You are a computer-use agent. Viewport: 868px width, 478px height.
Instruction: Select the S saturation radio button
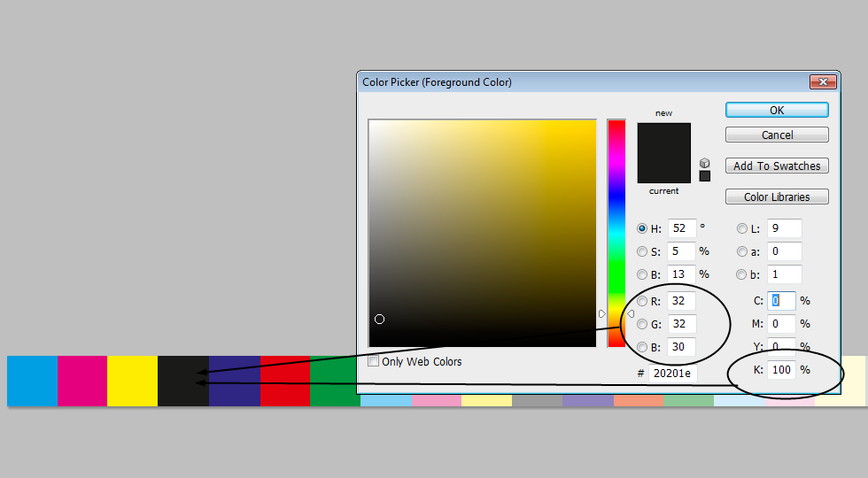[642, 251]
